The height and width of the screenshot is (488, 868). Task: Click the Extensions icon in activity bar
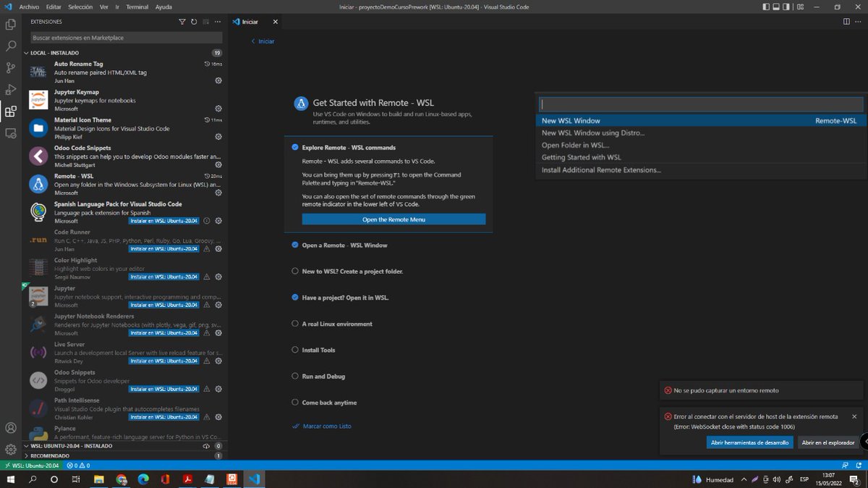pyautogui.click(x=11, y=112)
